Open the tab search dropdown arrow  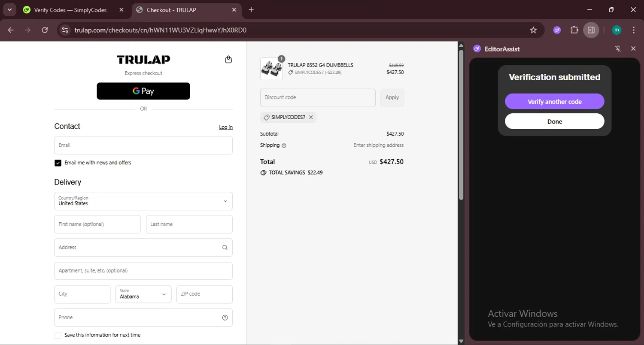9,9
